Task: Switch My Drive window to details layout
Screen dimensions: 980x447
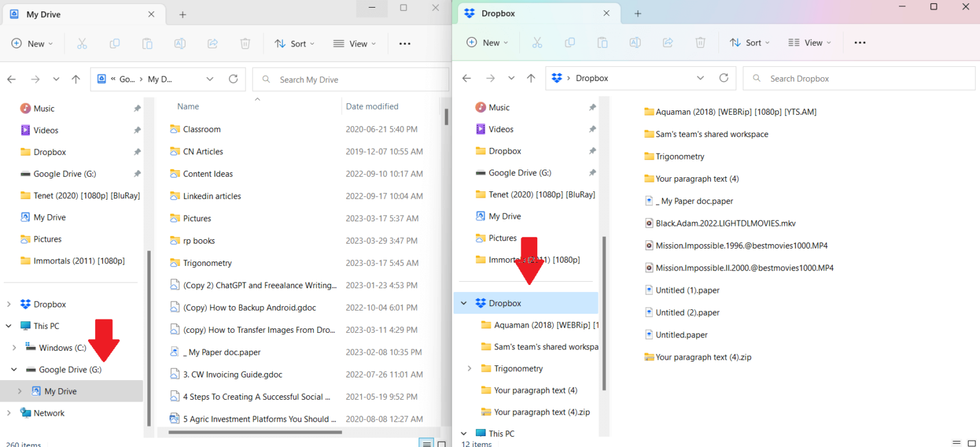Action: [426, 443]
